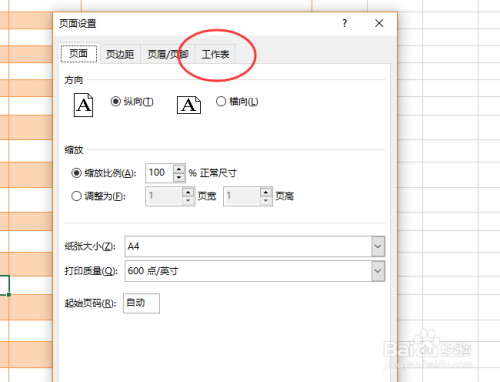This screenshot has width=500, height=382.
Task: Increase the scale percentage with up arrow
Action: click(179, 169)
